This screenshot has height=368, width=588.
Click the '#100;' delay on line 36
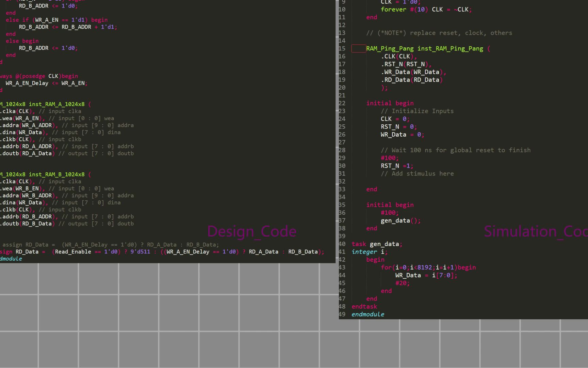(x=390, y=213)
